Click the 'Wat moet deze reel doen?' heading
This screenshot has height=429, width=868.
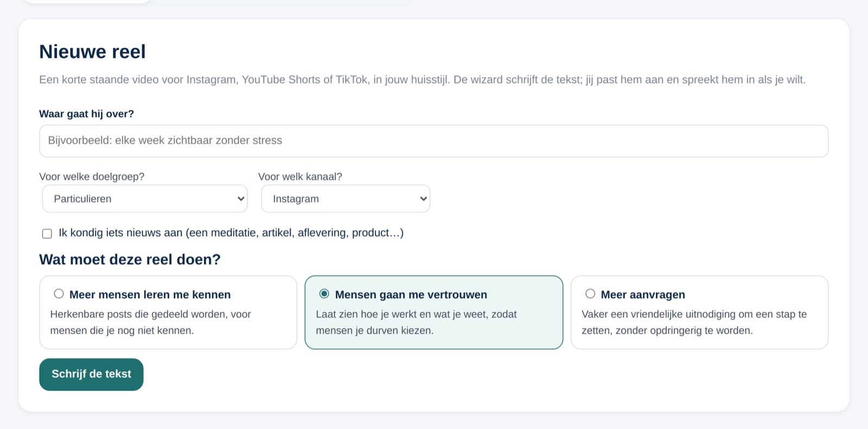click(130, 260)
